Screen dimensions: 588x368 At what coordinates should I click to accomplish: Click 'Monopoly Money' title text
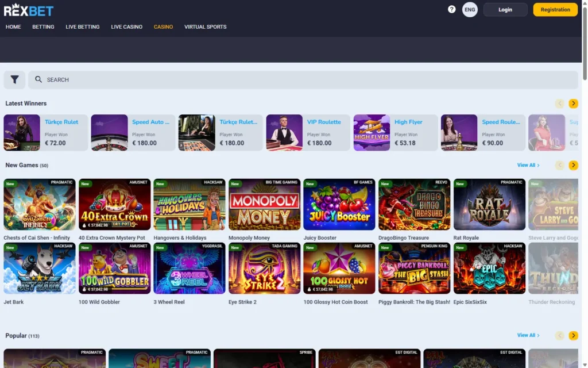[x=249, y=237]
